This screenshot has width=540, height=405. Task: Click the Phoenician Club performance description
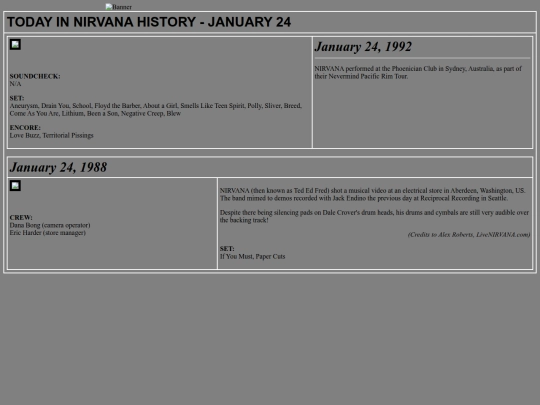point(418,72)
